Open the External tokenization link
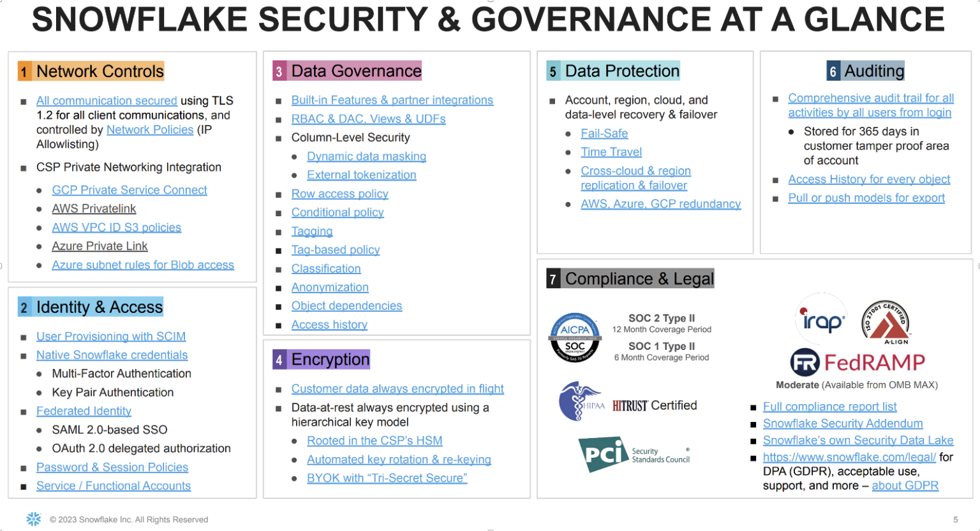The width and height of the screenshot is (980, 531). coord(362,175)
